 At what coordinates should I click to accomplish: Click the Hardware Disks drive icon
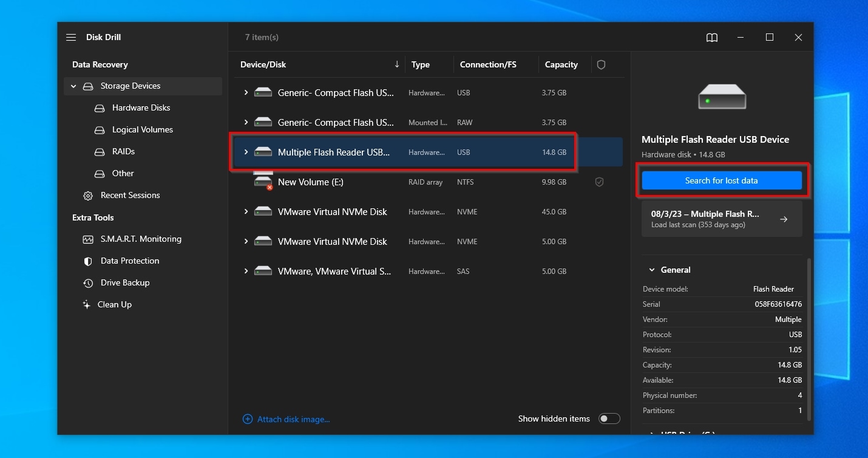tap(100, 108)
